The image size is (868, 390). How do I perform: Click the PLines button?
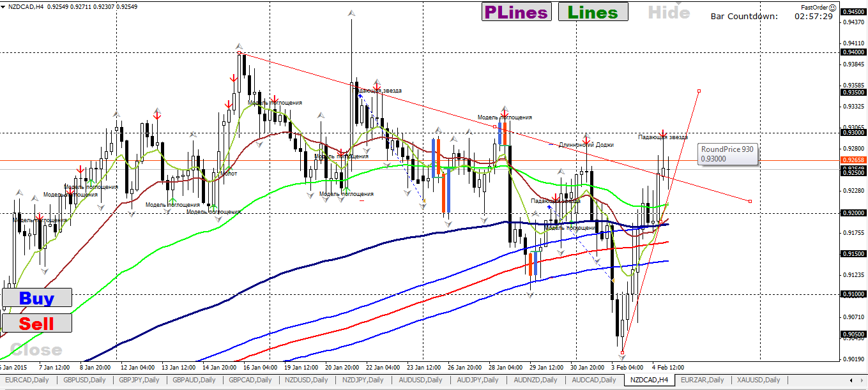pos(516,12)
